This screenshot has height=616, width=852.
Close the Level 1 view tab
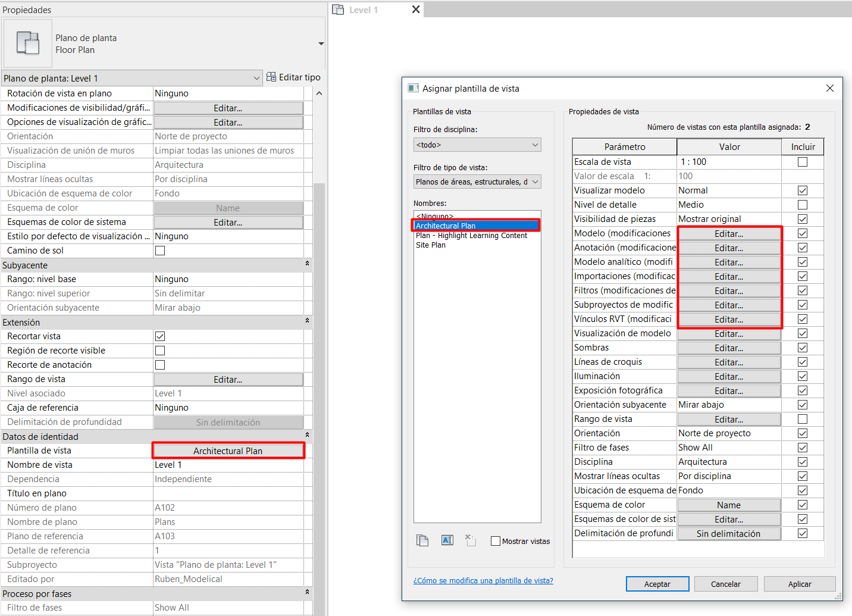pyautogui.click(x=416, y=10)
